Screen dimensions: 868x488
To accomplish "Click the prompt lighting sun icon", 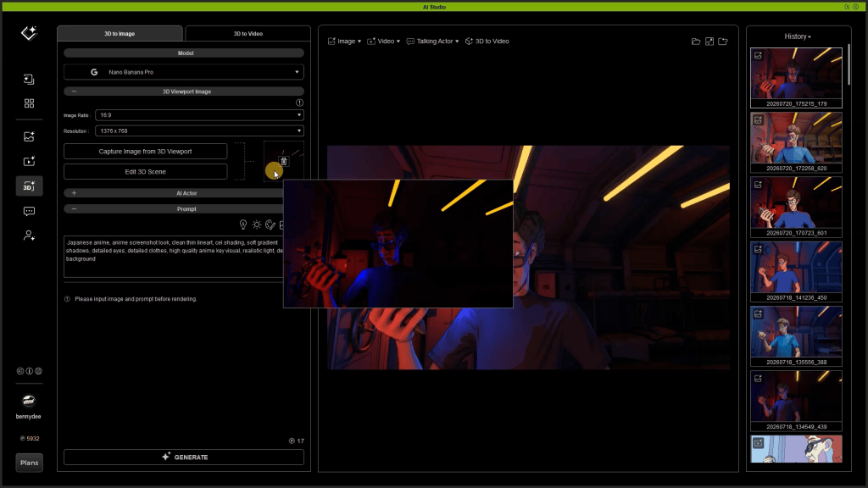I will pyautogui.click(x=257, y=224).
